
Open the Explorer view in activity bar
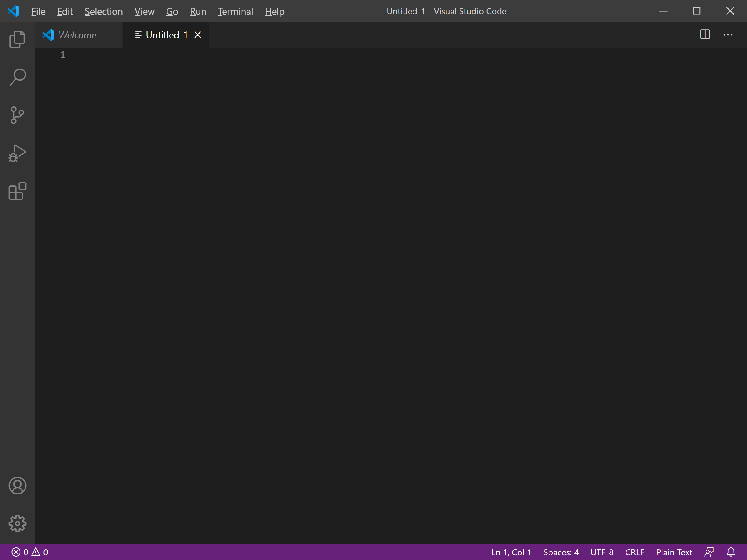click(x=17, y=39)
